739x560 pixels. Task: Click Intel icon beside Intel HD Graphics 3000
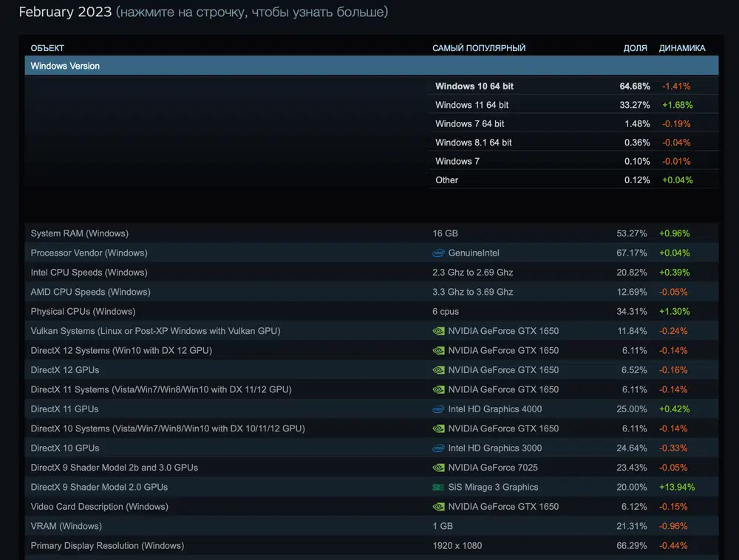pyautogui.click(x=438, y=448)
